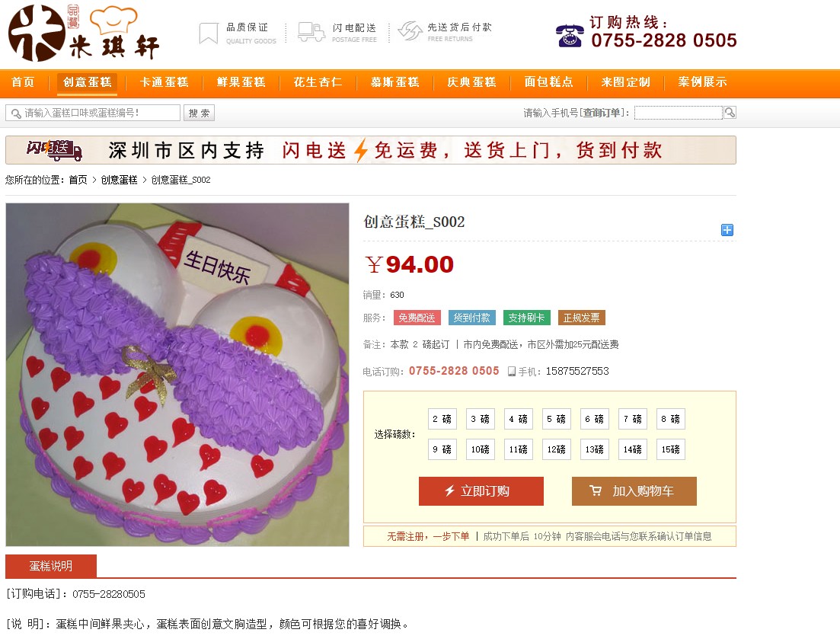The image size is (840, 639).
Task: Open the 创意蛋糕 breadcrumb link
Action: [x=119, y=180]
